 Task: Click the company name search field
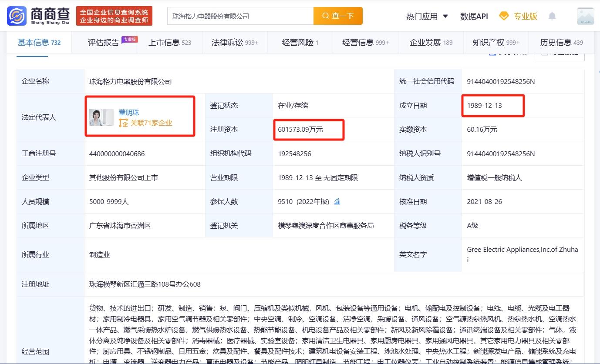(x=240, y=16)
